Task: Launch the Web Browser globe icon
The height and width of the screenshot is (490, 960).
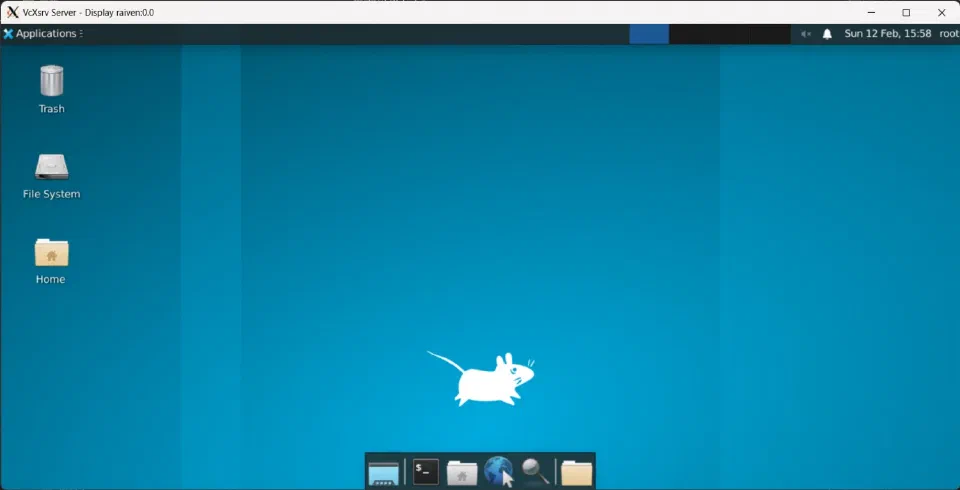Action: coord(498,472)
